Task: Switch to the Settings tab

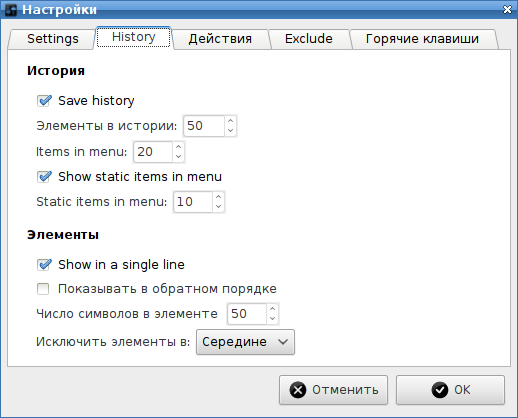Action: coord(53,39)
